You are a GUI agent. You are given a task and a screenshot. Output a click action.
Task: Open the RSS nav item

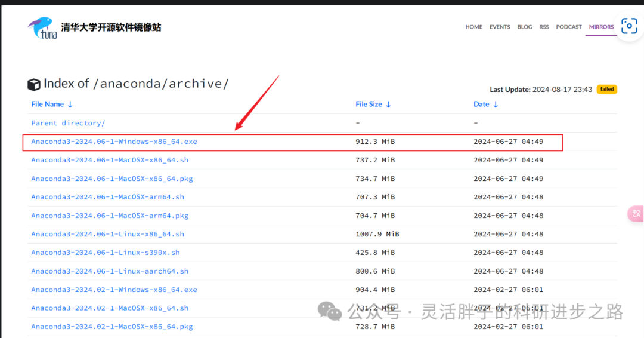(544, 27)
